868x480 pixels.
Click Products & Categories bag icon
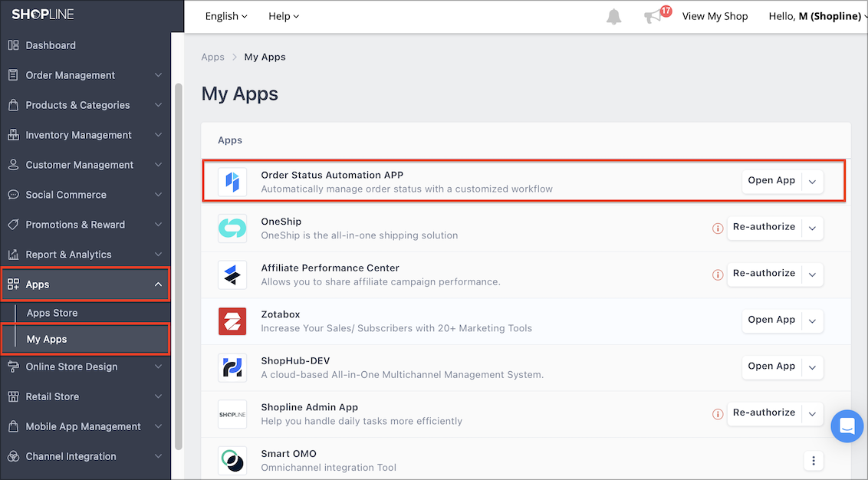[x=13, y=105]
